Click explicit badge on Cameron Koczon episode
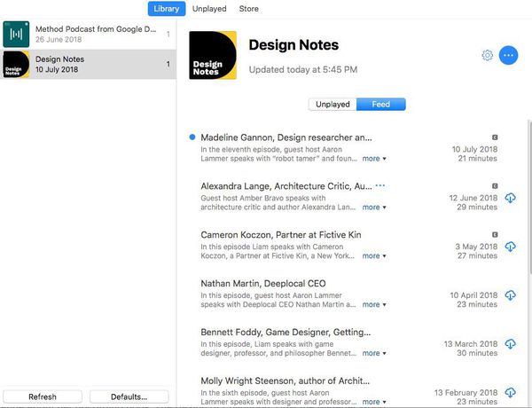This screenshot has width=532, height=408. tap(495, 234)
